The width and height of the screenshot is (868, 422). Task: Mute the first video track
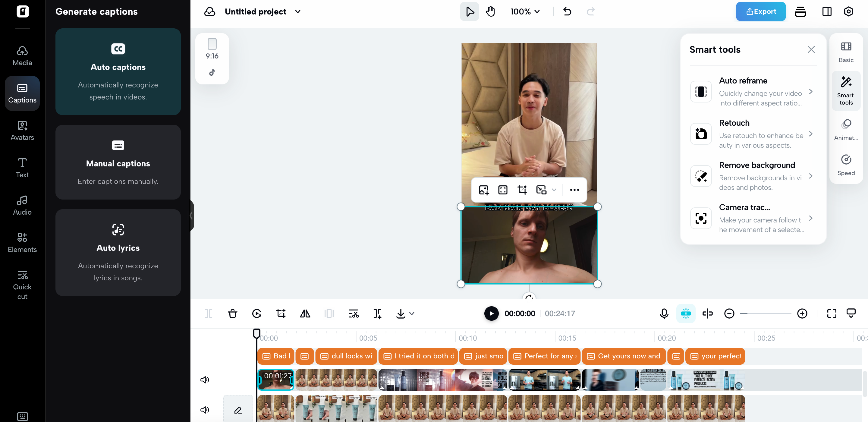pyautogui.click(x=205, y=380)
